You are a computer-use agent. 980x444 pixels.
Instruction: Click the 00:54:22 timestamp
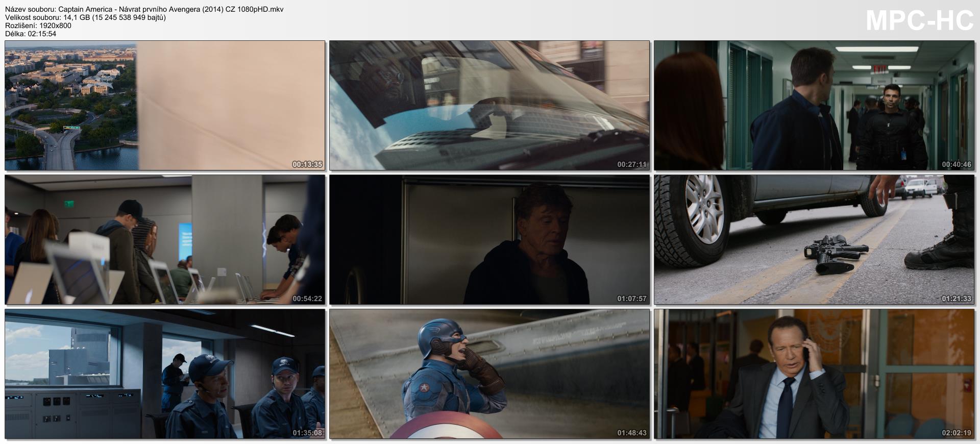pos(307,299)
